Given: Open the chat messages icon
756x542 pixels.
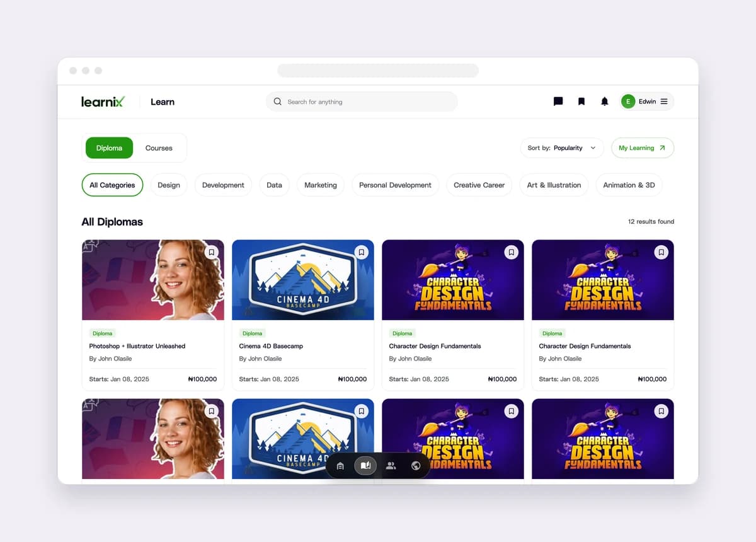Looking at the screenshot, I should 558,101.
